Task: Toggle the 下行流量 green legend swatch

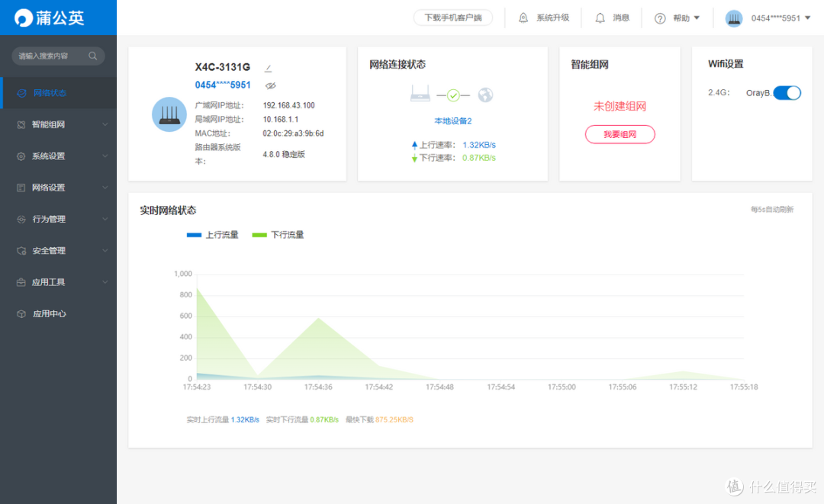Action: click(259, 235)
